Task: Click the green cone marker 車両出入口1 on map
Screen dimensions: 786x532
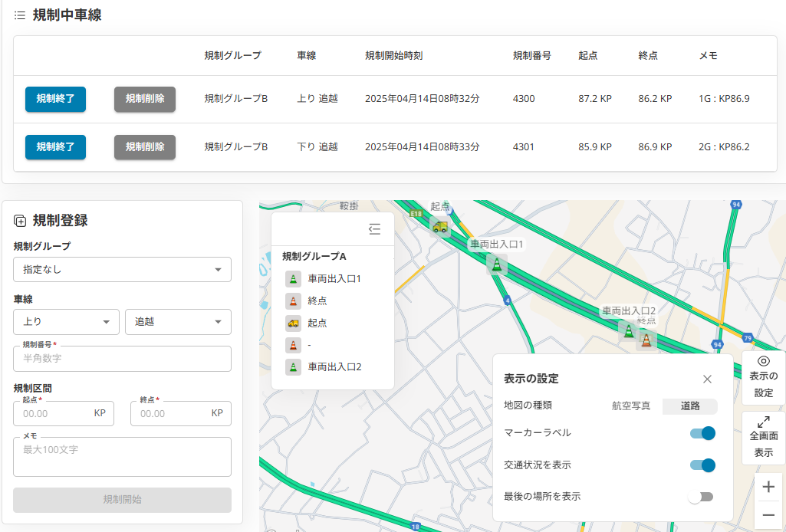Action: [497, 264]
